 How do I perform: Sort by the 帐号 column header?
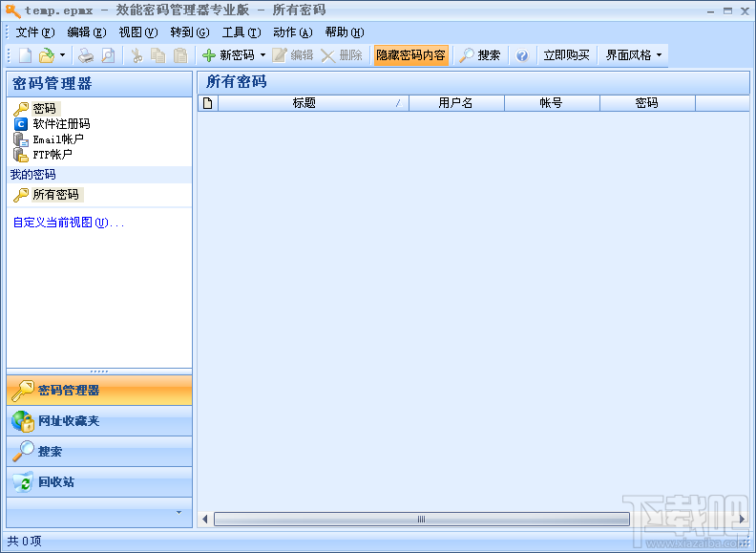point(552,103)
